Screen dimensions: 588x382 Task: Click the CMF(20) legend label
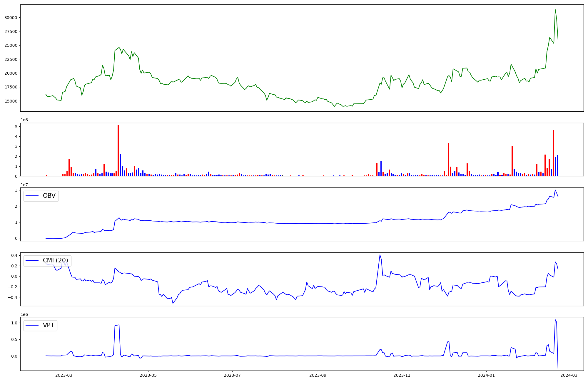click(56, 260)
